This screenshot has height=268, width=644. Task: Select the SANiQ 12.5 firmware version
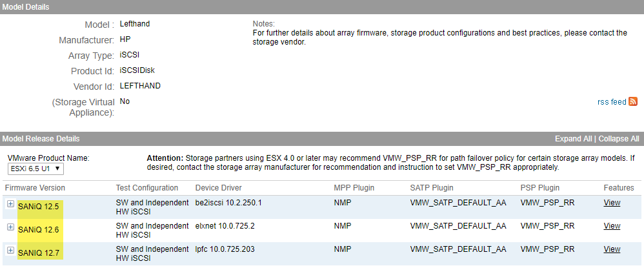[x=39, y=207]
